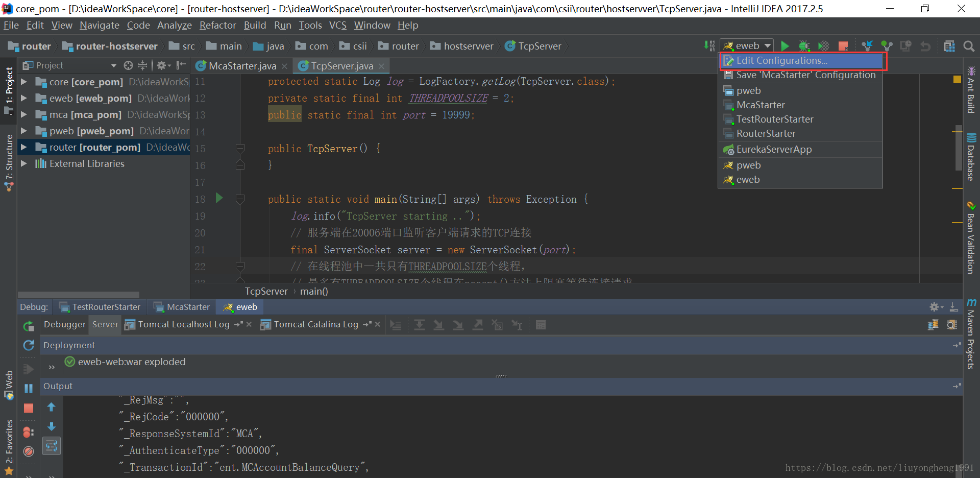The width and height of the screenshot is (980, 478).
Task: Open Project panel settings gear
Action: point(163,65)
